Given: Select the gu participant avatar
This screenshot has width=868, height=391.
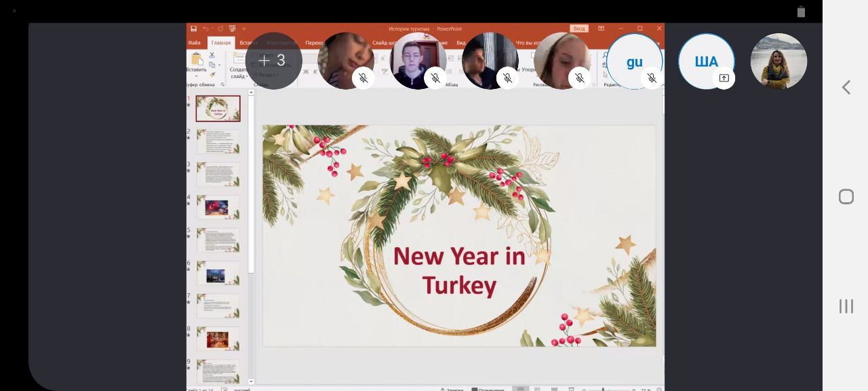Looking at the screenshot, I should click(634, 61).
